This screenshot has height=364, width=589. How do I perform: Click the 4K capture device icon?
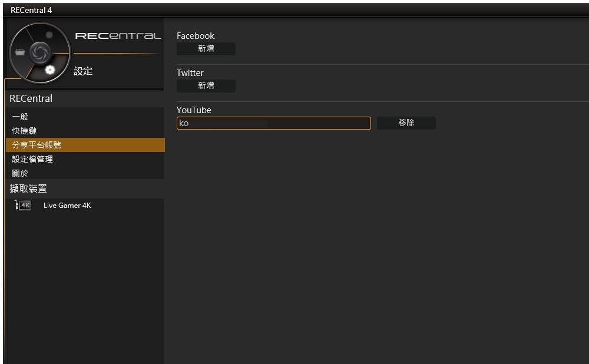24,206
